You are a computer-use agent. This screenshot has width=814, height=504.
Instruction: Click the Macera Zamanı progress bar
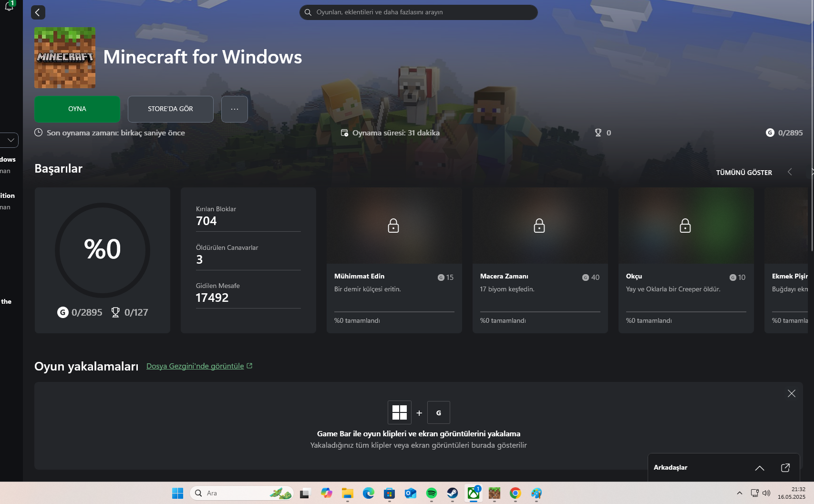(540, 312)
